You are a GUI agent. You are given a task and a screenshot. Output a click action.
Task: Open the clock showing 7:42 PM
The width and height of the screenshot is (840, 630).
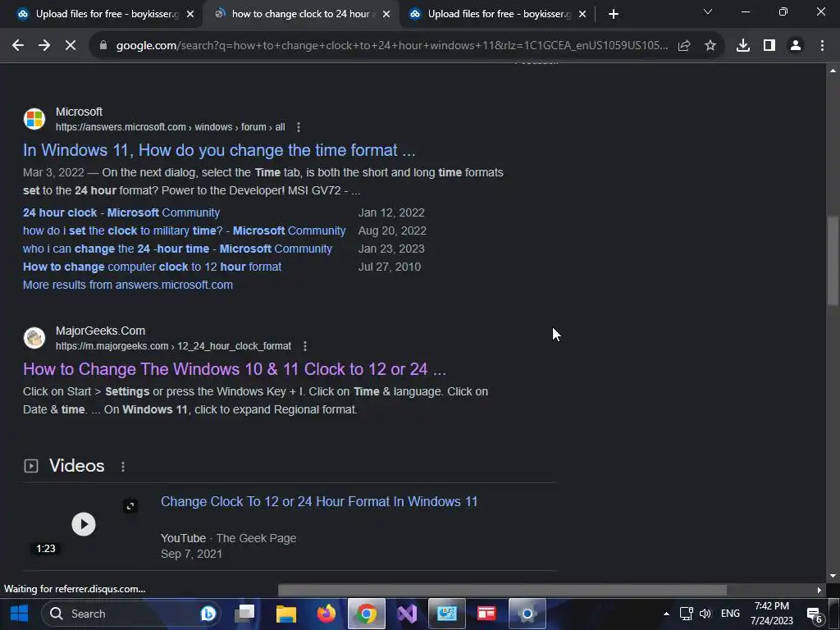coord(771,614)
